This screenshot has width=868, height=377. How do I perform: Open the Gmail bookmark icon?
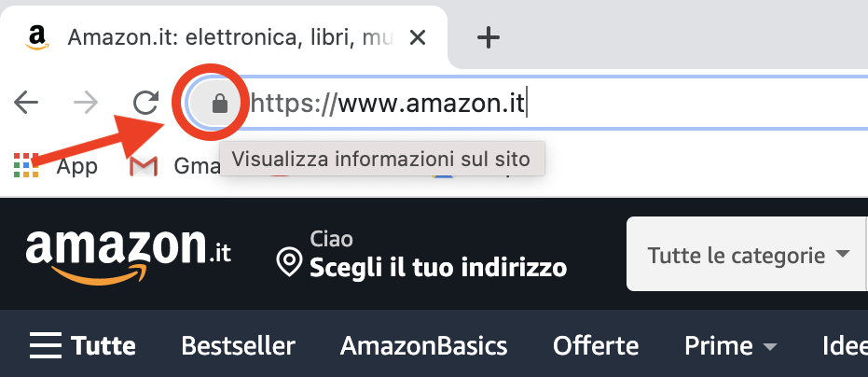point(144,166)
